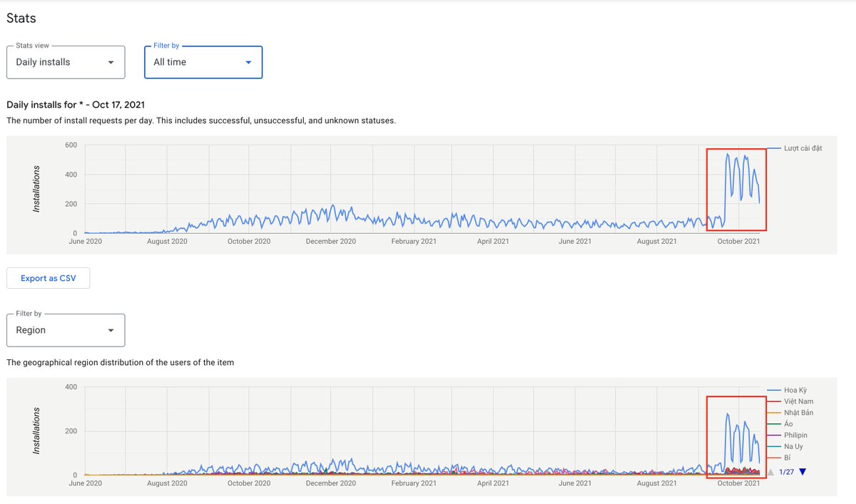Click the December 2020 label on installs chart

coord(331,241)
